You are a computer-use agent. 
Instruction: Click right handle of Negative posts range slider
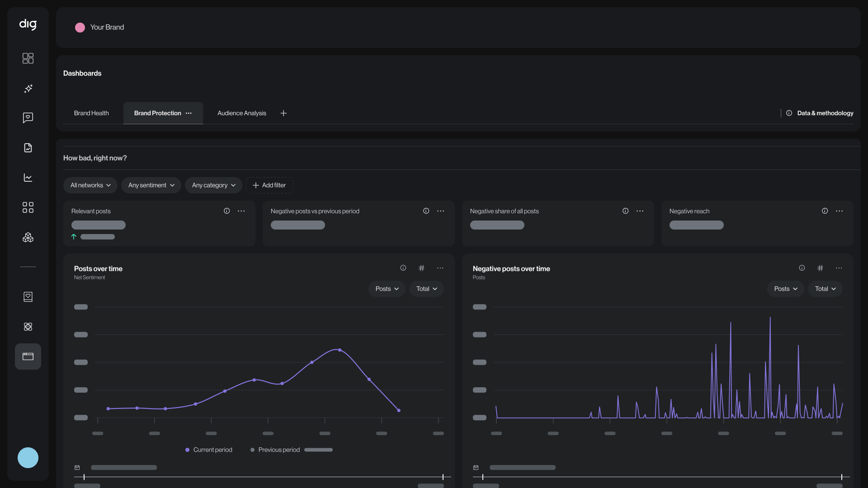click(x=842, y=477)
